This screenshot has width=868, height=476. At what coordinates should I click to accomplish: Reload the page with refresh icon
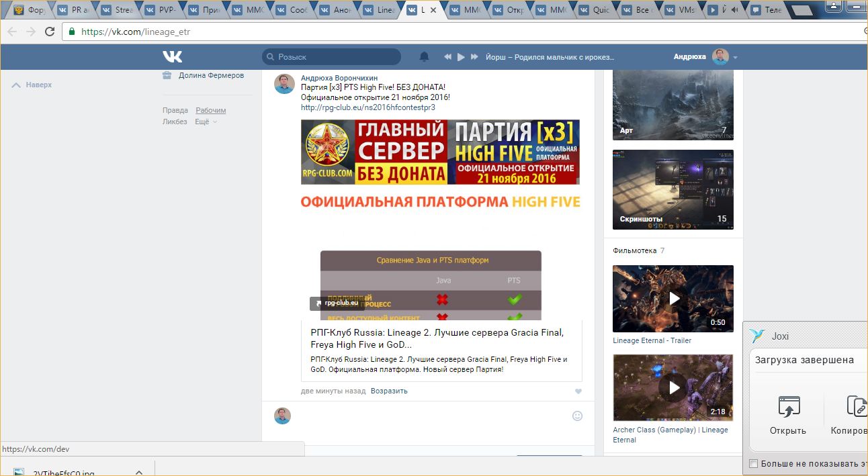pyautogui.click(x=50, y=32)
